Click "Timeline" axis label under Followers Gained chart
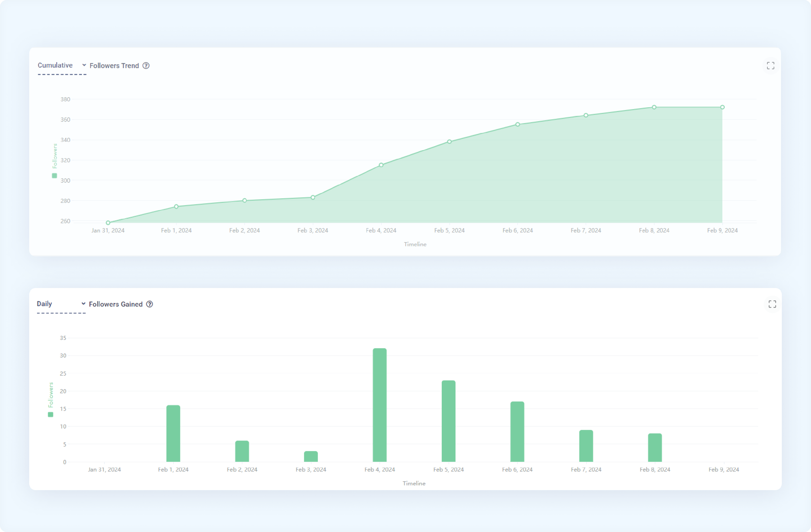This screenshot has width=811, height=532. 414,483
